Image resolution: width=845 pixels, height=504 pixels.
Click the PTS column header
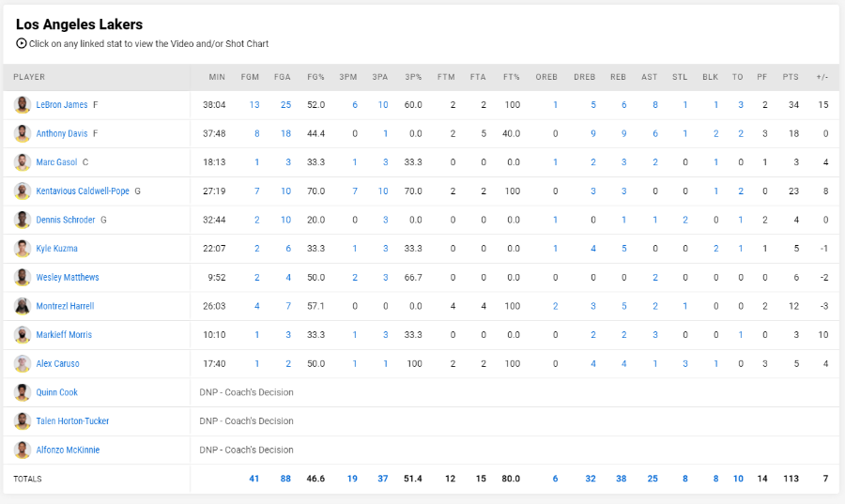point(791,77)
